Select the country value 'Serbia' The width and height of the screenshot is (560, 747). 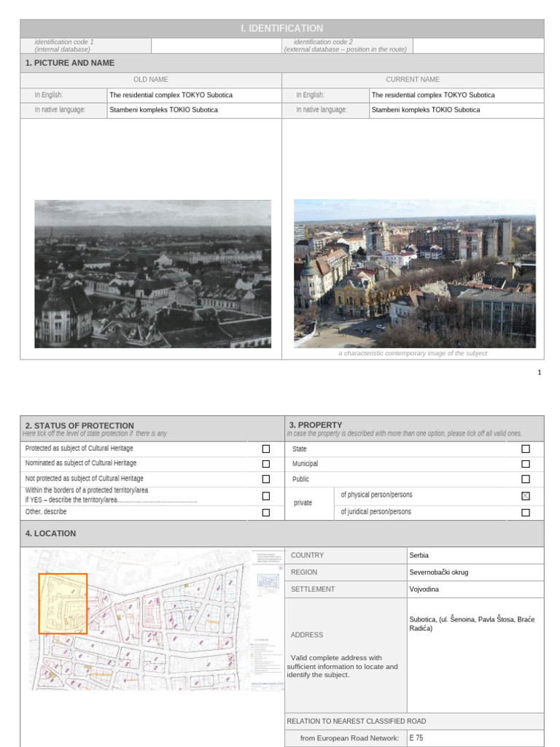click(x=419, y=555)
